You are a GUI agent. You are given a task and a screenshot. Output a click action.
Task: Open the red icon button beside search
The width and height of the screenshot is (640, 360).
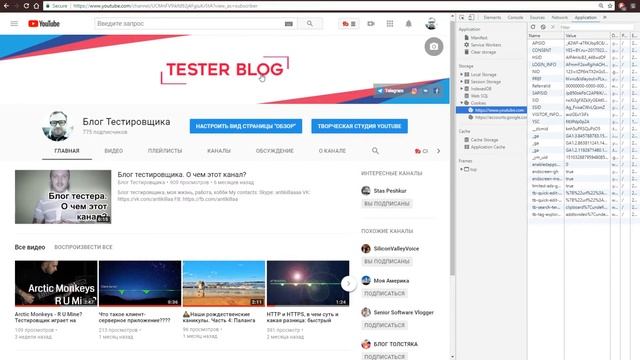click(x=349, y=24)
